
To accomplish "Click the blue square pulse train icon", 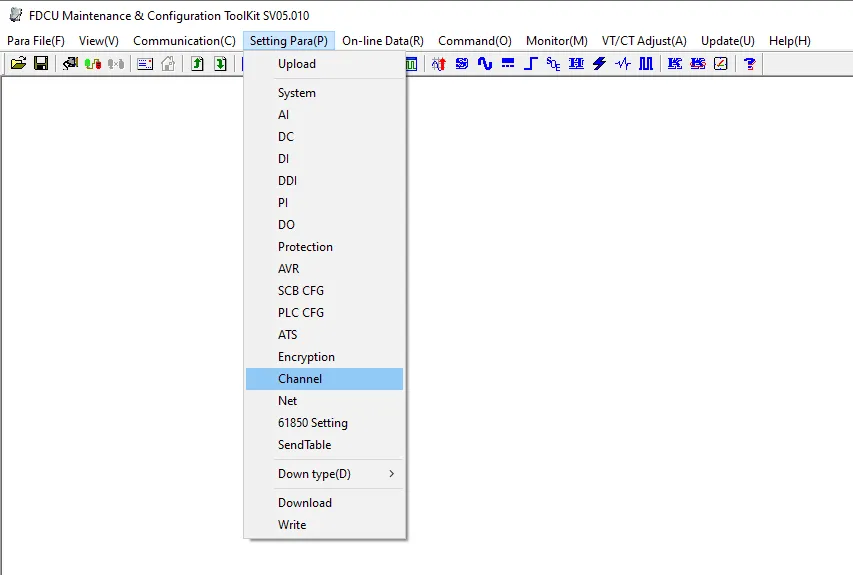I will click(646, 64).
